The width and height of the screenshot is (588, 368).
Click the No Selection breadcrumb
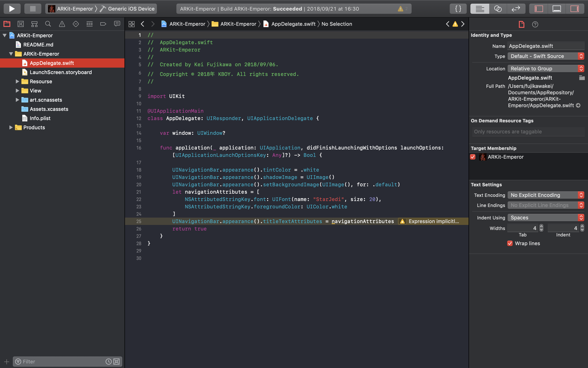(337, 24)
